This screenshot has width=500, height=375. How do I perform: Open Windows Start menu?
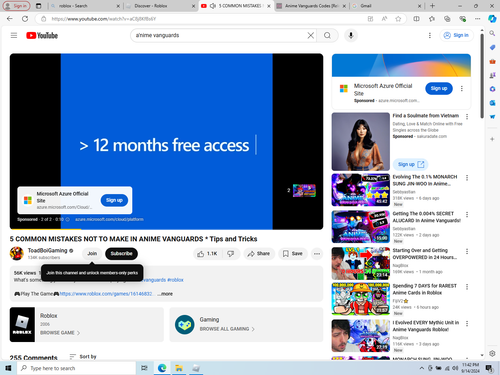[x=8, y=368]
